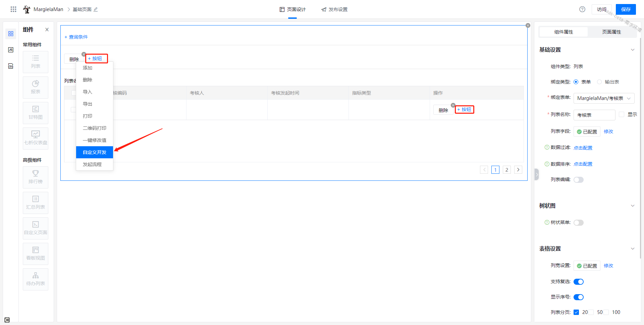Screen dimensions: 644x325
Task: Select the 列表 component
Action: (36, 62)
